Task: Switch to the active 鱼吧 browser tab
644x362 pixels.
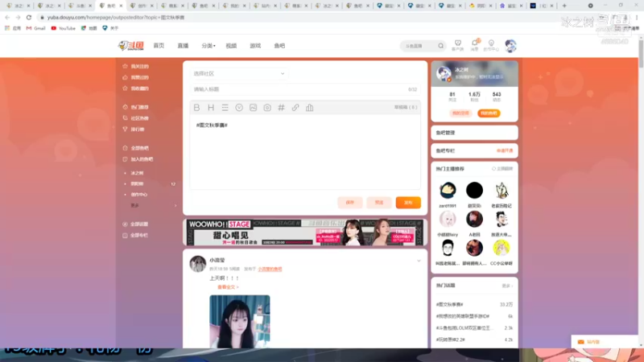Action: pos(111,6)
